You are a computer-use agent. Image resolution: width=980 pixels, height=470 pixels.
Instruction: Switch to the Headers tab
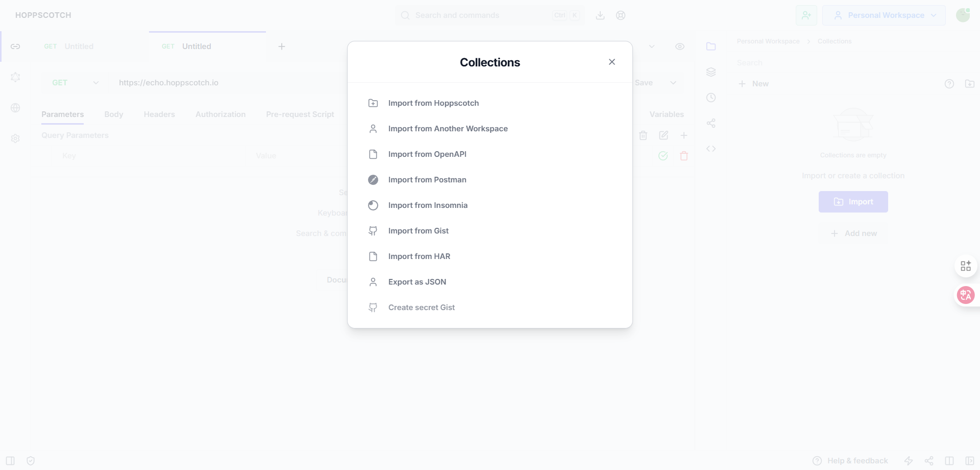tap(159, 114)
